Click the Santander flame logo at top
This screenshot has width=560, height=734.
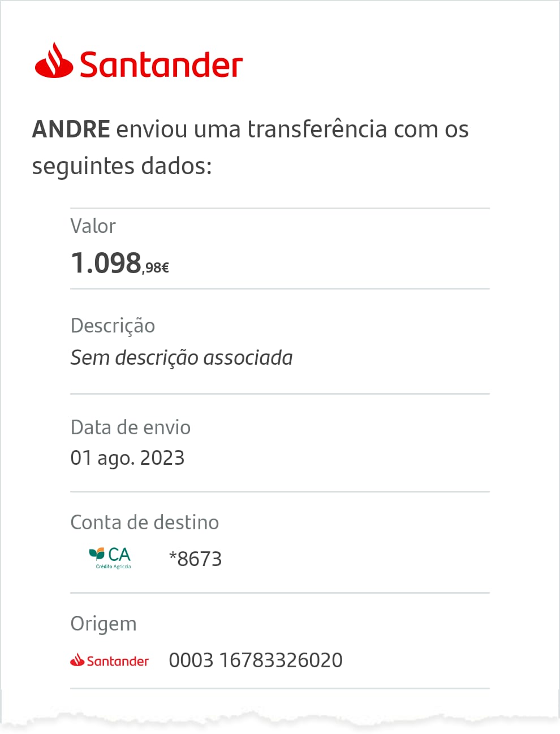pos(54,60)
